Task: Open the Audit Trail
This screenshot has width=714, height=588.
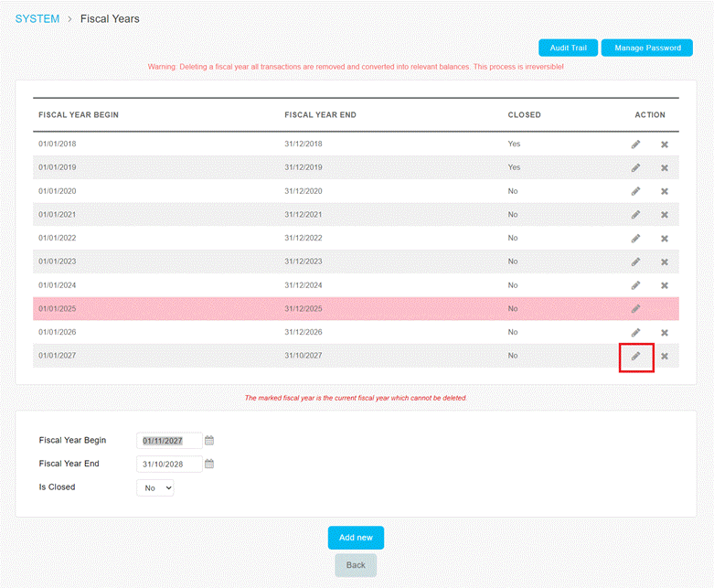Action: pyautogui.click(x=568, y=48)
